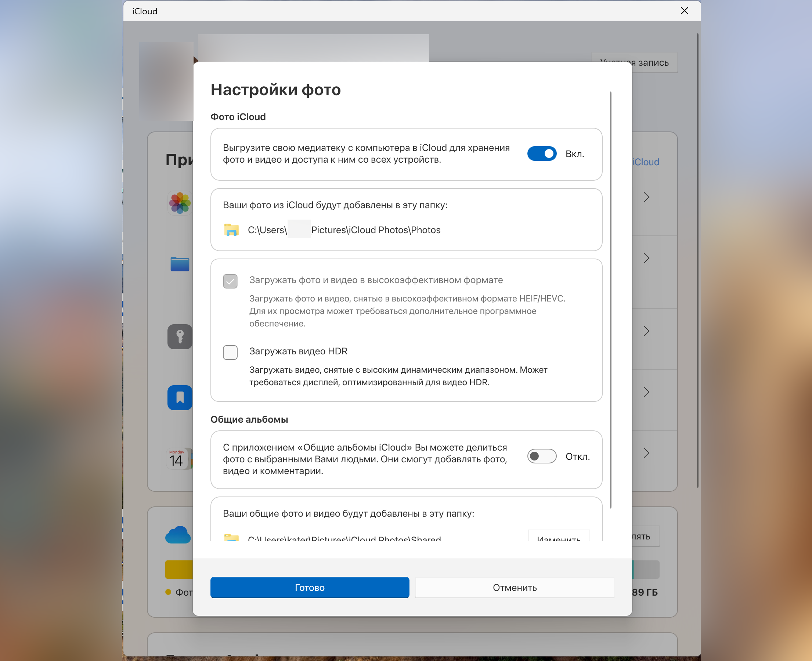The height and width of the screenshot is (661, 812).
Task: Check the 'Загружать видео HDR' checkbox
Action: pyautogui.click(x=230, y=353)
